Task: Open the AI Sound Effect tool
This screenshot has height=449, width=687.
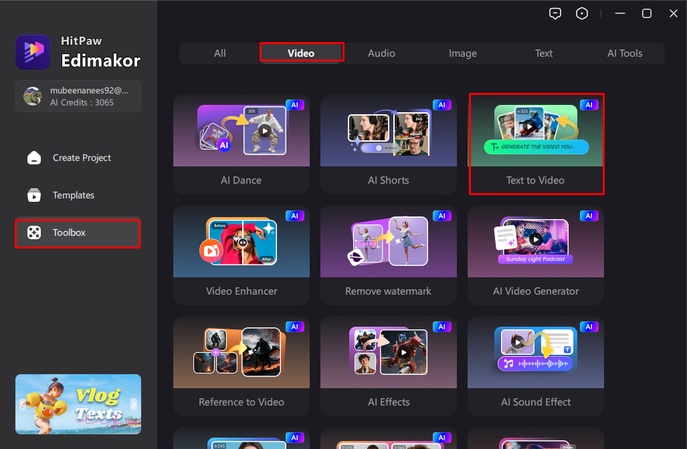Action: click(536, 366)
